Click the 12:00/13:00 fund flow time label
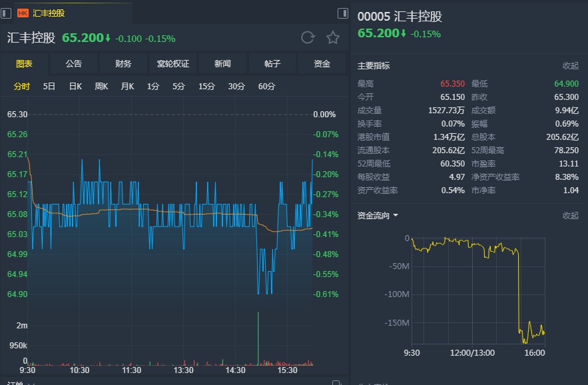Image resolution: width=588 pixels, height=385 pixels. (x=472, y=353)
